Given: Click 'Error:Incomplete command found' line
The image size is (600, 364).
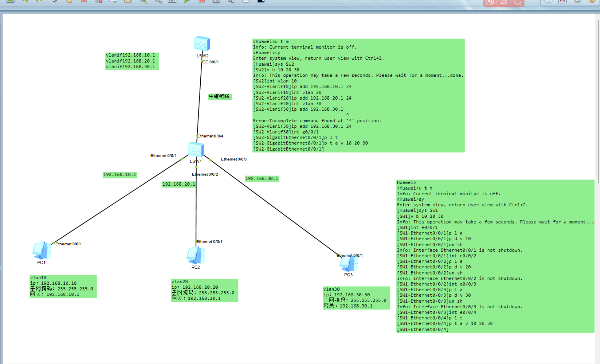Looking at the screenshot, I should (317, 121).
